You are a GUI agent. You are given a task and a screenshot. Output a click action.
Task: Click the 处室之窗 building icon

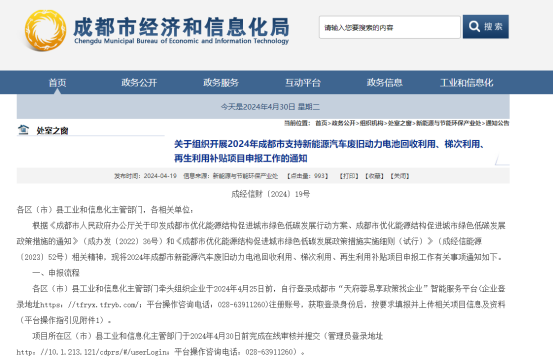point(23,130)
